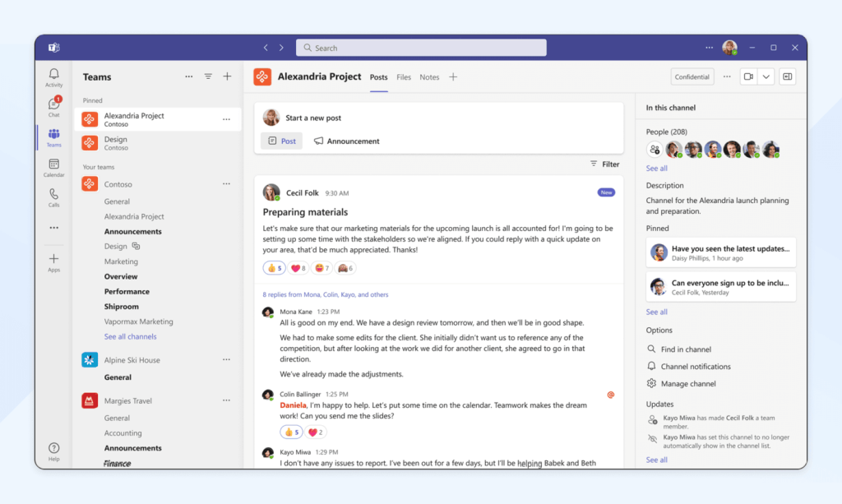Image resolution: width=842 pixels, height=504 pixels.
Task: Open meeting options dropdown arrow
Action: pyautogui.click(x=766, y=76)
